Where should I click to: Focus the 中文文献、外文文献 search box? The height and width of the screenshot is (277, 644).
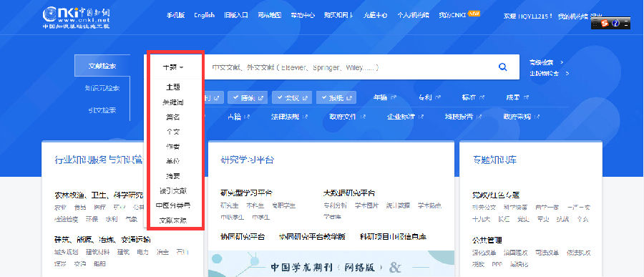[x=349, y=67]
